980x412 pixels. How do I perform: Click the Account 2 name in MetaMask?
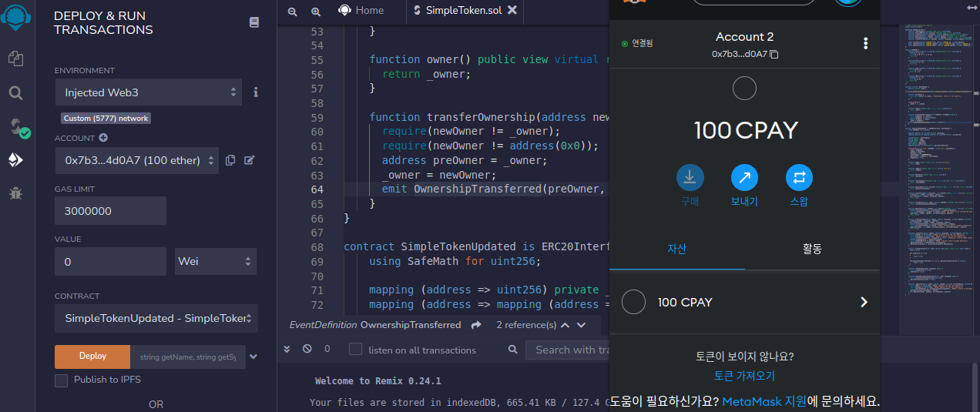coord(744,37)
